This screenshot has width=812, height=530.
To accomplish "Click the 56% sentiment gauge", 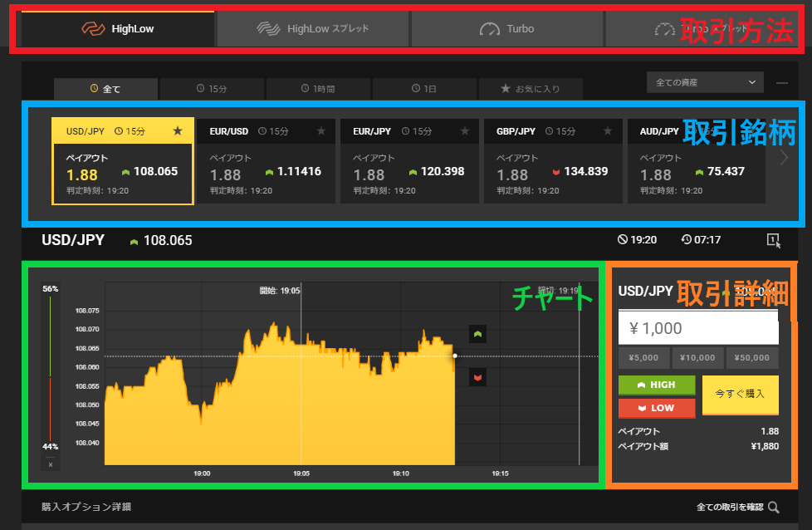I will click(51, 288).
